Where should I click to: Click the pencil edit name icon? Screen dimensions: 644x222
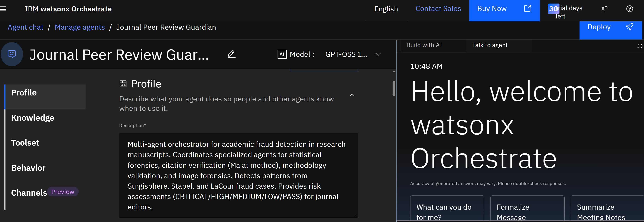pyautogui.click(x=231, y=54)
